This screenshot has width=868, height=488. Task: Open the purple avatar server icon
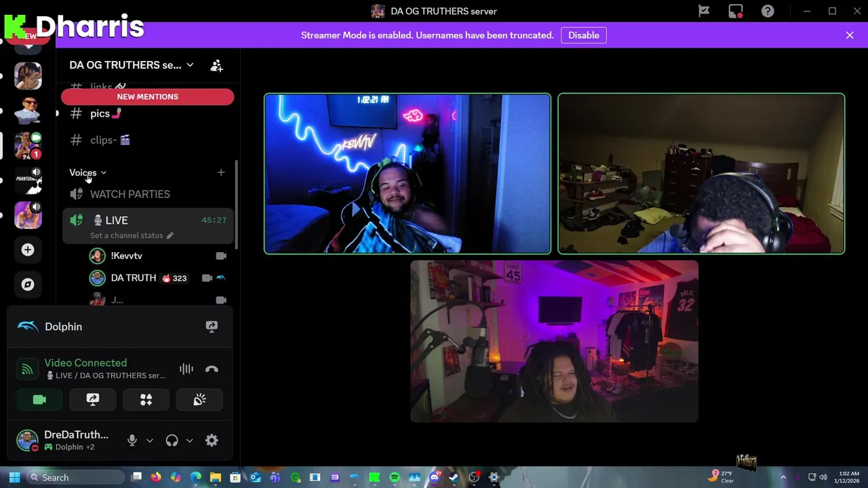pyautogui.click(x=28, y=215)
